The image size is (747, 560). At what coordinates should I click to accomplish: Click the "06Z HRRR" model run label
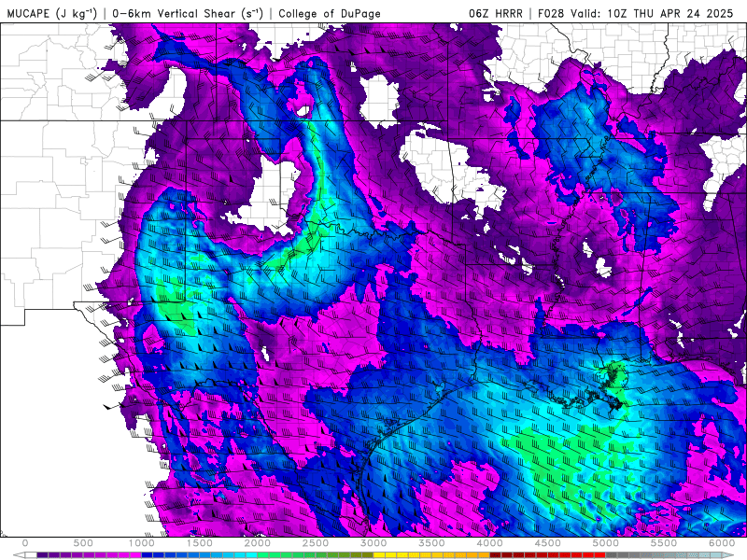(x=496, y=14)
